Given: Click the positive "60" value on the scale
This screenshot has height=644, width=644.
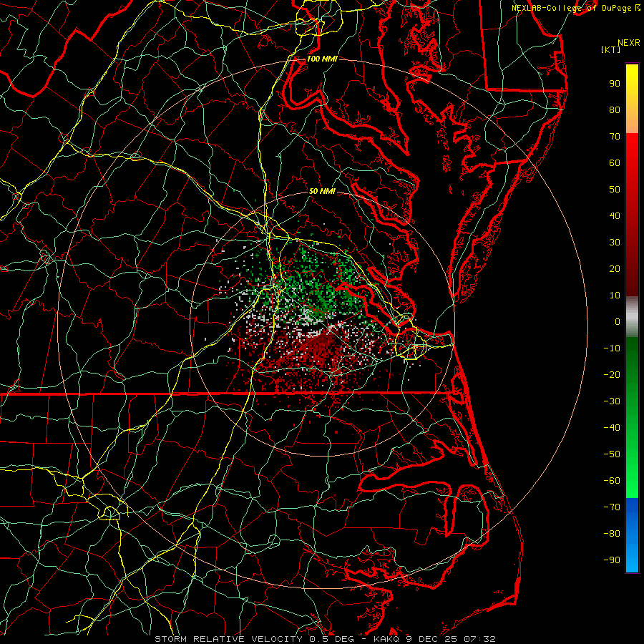Looking at the screenshot, I should pyautogui.click(x=615, y=163).
